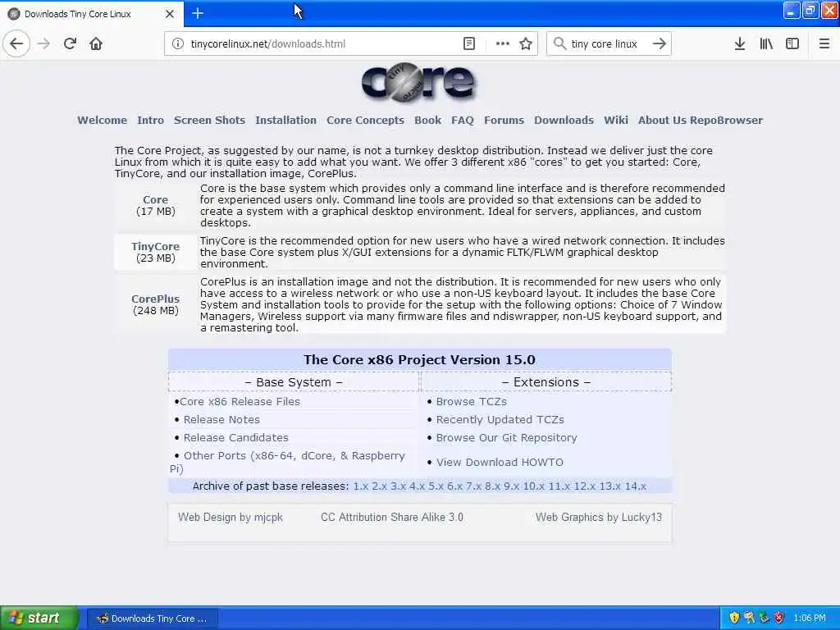Screen dimensions: 840x630
Task: Open the Firefox home page
Action: click(x=96, y=44)
